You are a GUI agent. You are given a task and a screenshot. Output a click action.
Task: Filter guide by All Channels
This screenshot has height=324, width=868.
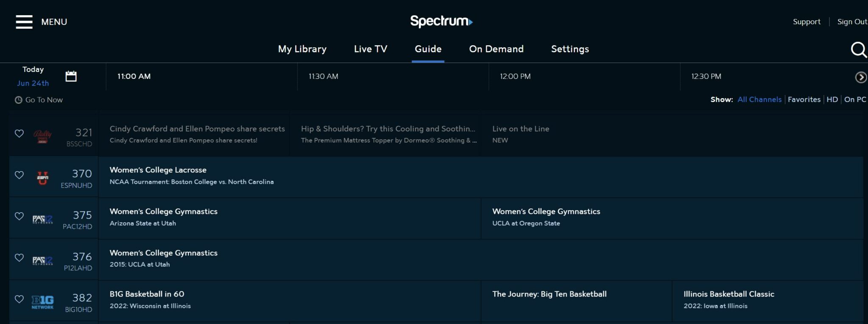coord(759,100)
